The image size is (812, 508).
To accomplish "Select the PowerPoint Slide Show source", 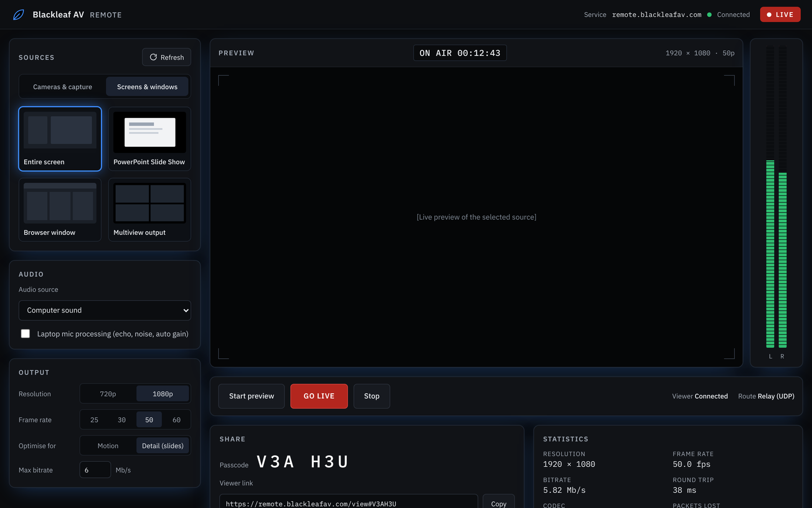I will (x=150, y=139).
